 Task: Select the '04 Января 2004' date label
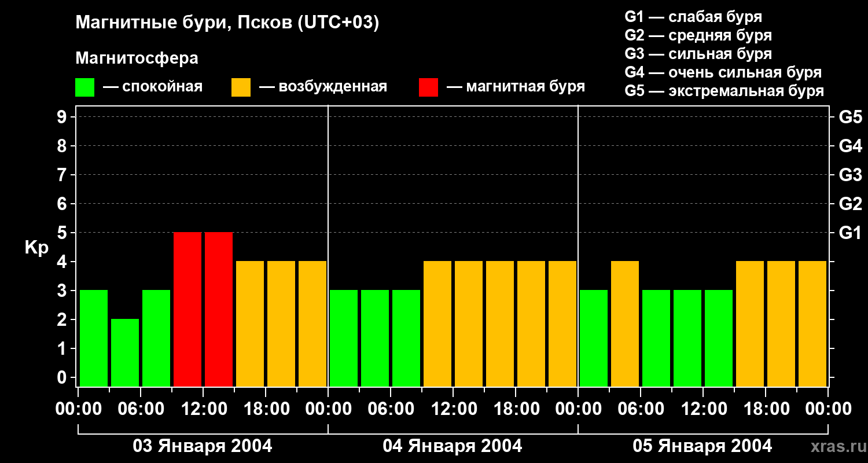click(x=453, y=446)
